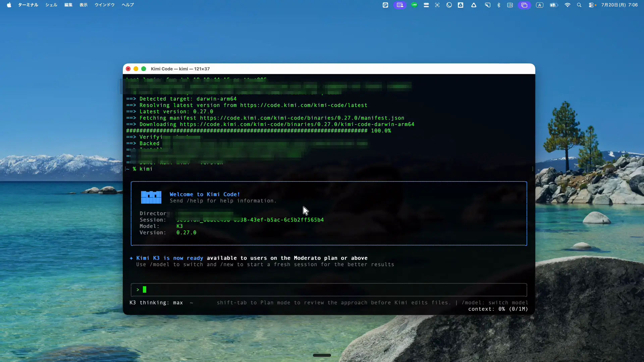Image resolution: width=644 pixels, height=362 pixels.
Task: Click the first spiral status icon in menu bar
Action: coord(385,5)
